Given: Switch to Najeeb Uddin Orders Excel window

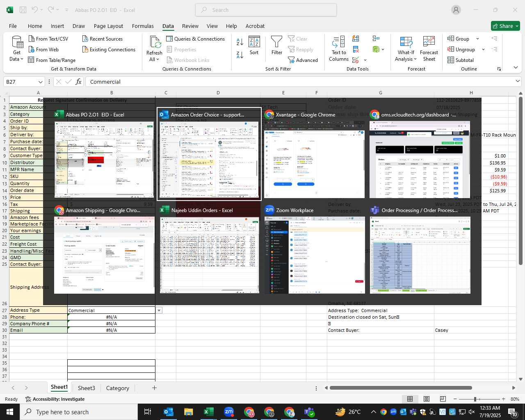Looking at the screenshot, I should [x=209, y=250].
